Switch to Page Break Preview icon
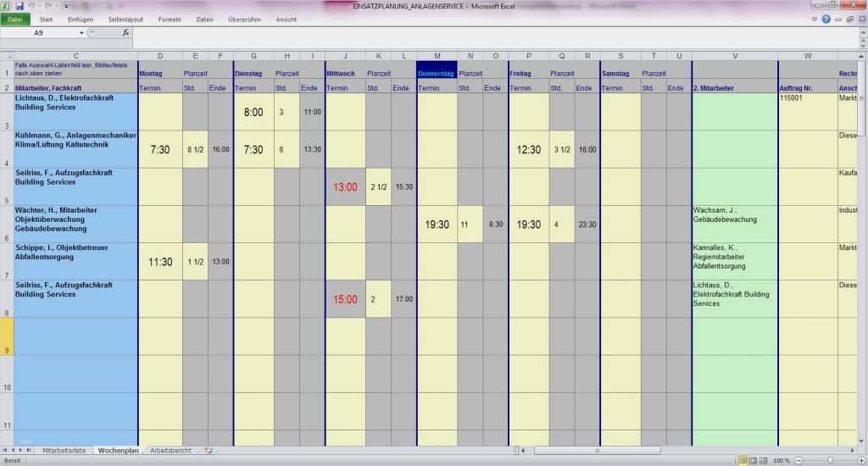Screen dimensions: 868x466 [762, 460]
